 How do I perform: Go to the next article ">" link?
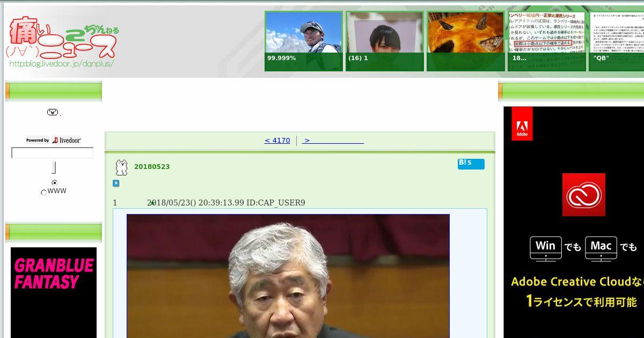333,141
